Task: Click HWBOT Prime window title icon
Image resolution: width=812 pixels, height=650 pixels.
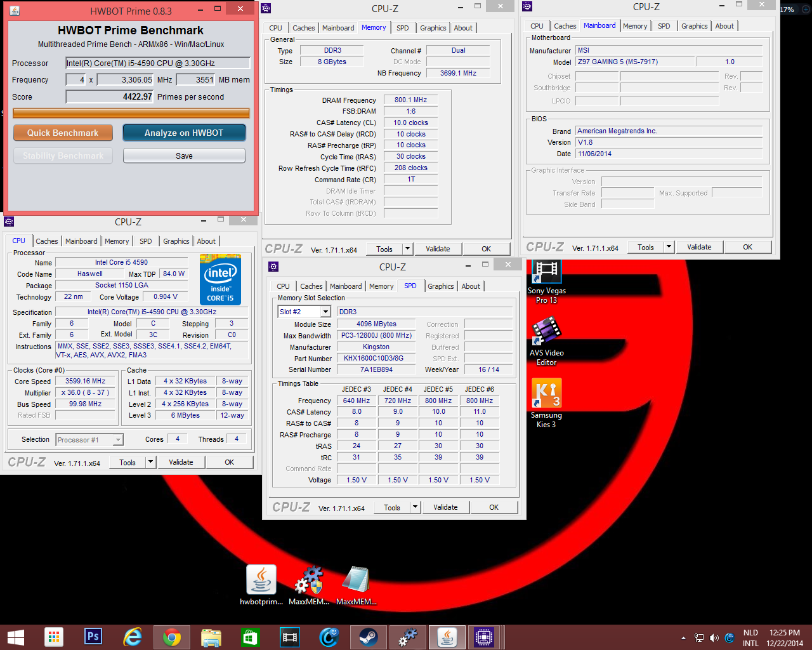Action: (15, 11)
